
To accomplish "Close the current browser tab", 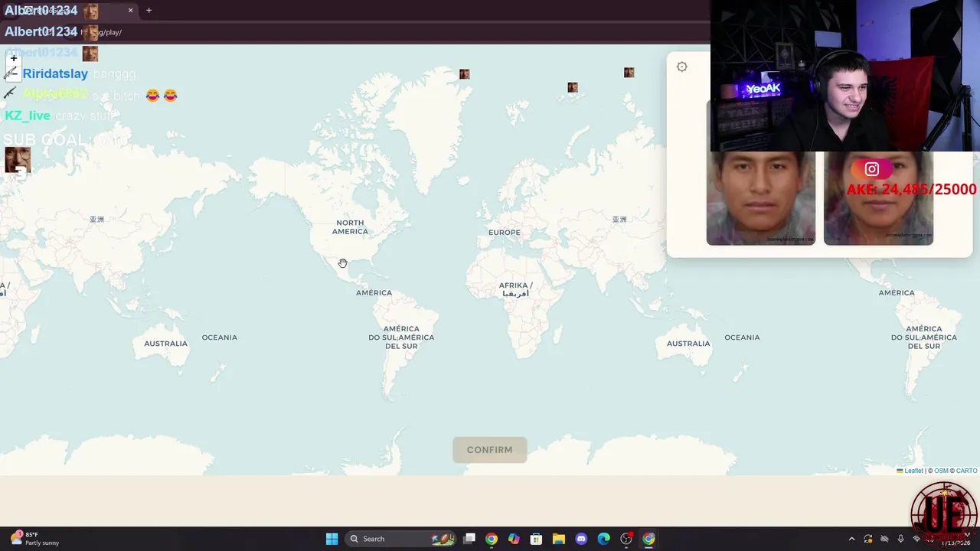I will click(130, 11).
